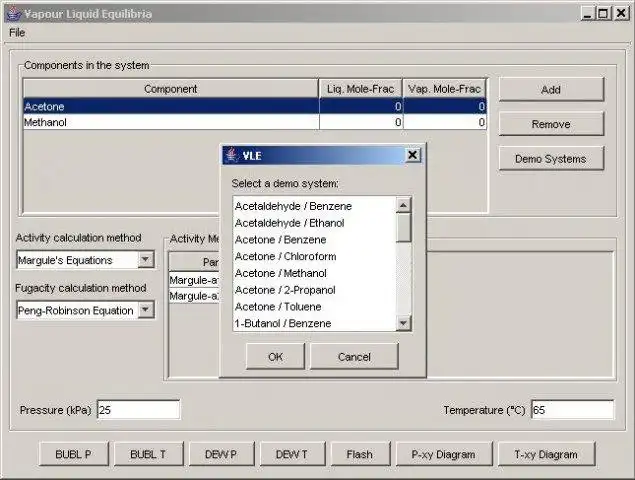Minimize the Vapour Liquid Equilibria window
This screenshot has width=635, height=480.
click(x=587, y=13)
